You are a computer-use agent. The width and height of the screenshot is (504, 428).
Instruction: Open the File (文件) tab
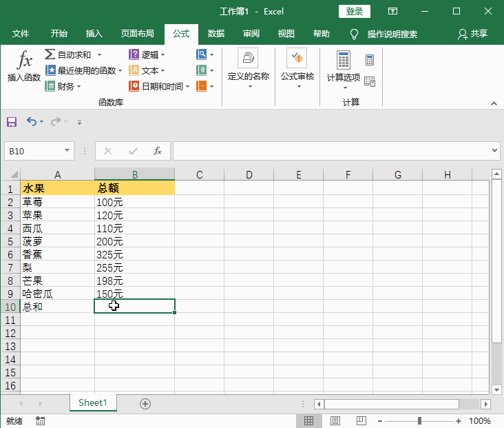(21, 34)
